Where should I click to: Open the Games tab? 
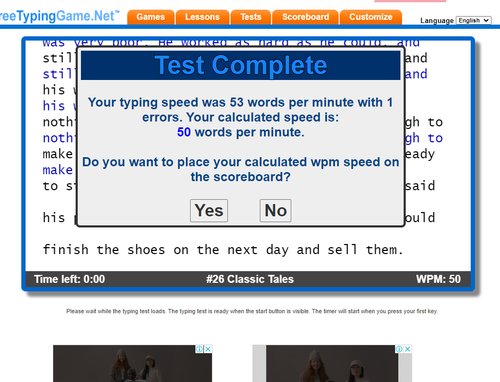(151, 17)
